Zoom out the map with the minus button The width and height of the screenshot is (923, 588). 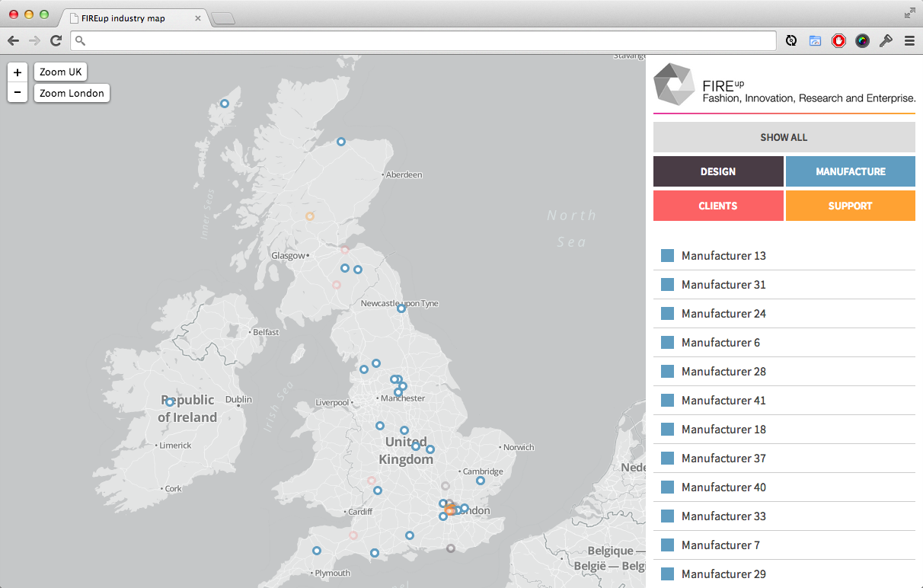[18, 93]
